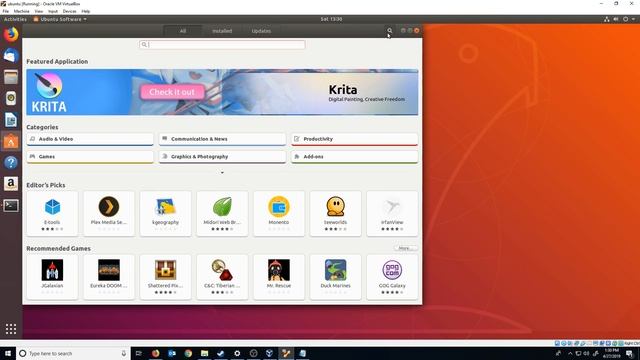640x360 pixels.
Task: Open the VirtualBox View menu
Action: [x=39, y=11]
